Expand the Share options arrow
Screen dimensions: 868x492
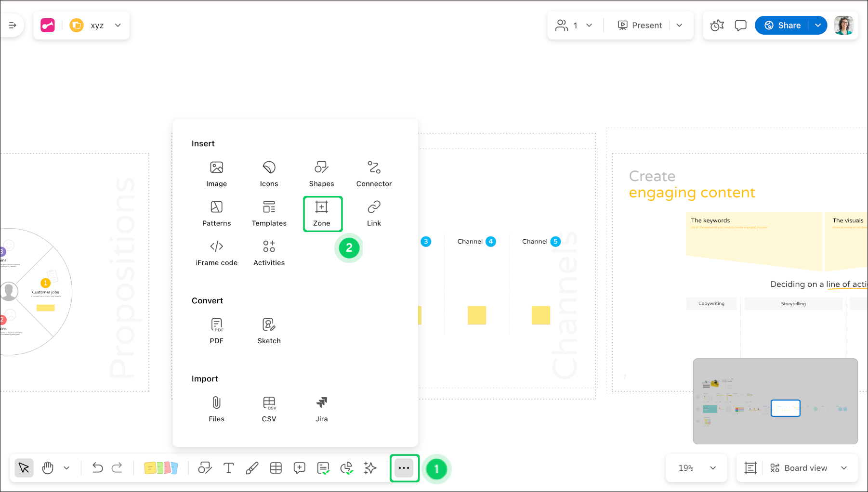[818, 26]
